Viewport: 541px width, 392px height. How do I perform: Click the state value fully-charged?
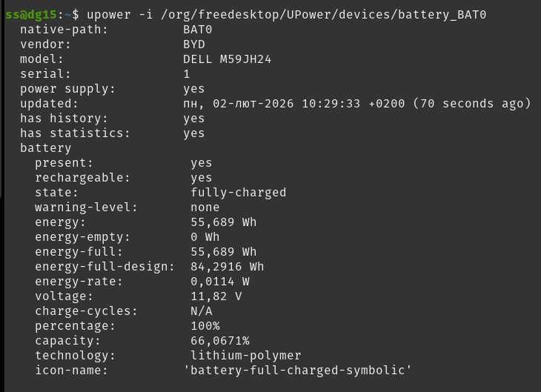[238, 193]
